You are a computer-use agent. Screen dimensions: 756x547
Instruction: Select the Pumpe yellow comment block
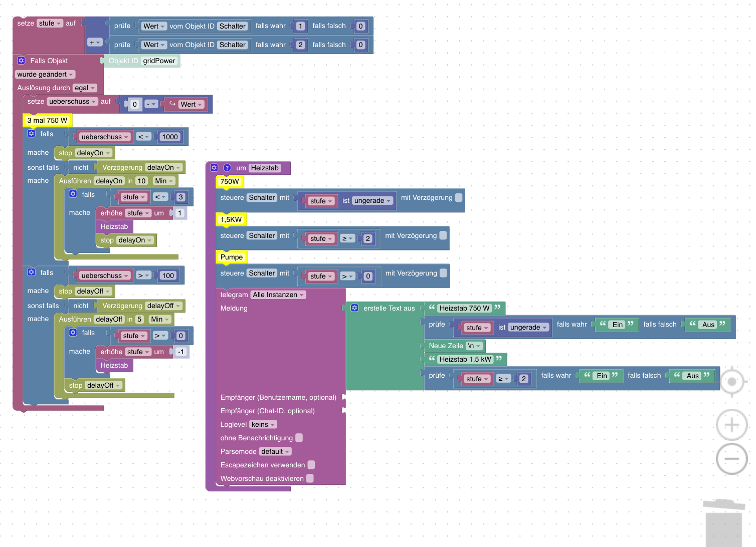[232, 257]
